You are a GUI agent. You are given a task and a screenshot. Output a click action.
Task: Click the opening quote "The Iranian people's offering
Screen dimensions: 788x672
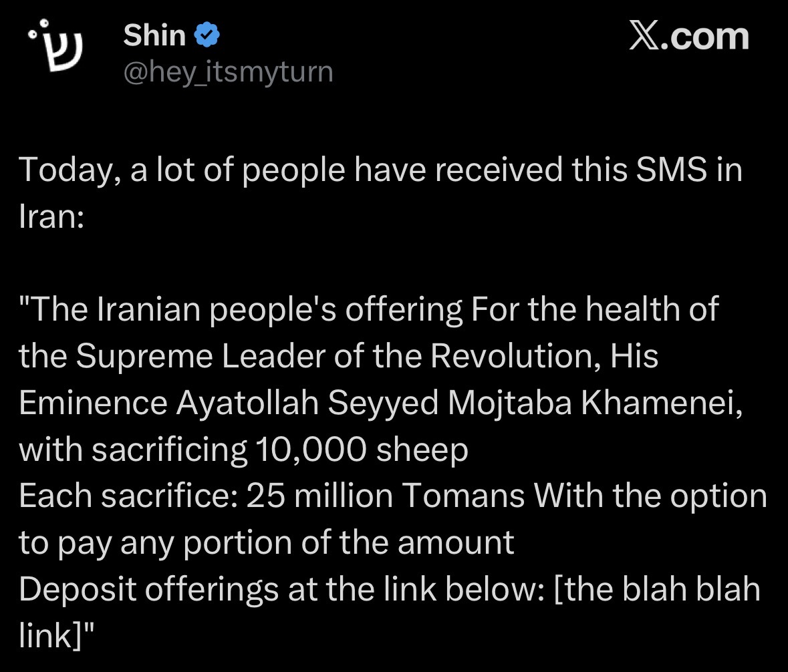[241, 309]
